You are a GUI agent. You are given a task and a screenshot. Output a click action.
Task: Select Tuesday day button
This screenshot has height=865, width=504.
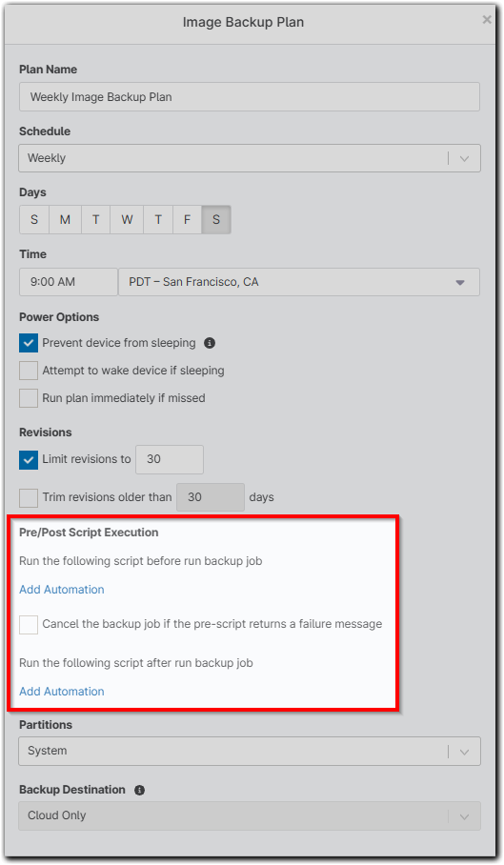(x=96, y=219)
